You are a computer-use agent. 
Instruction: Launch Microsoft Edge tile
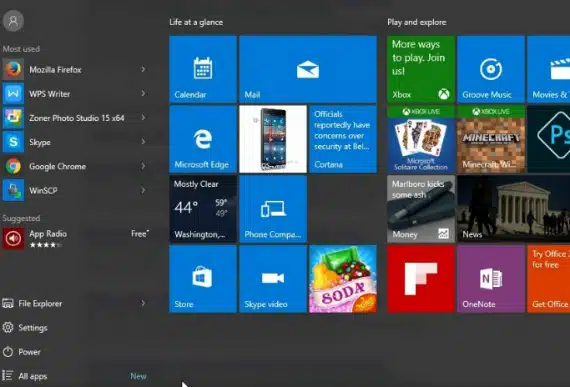203,139
